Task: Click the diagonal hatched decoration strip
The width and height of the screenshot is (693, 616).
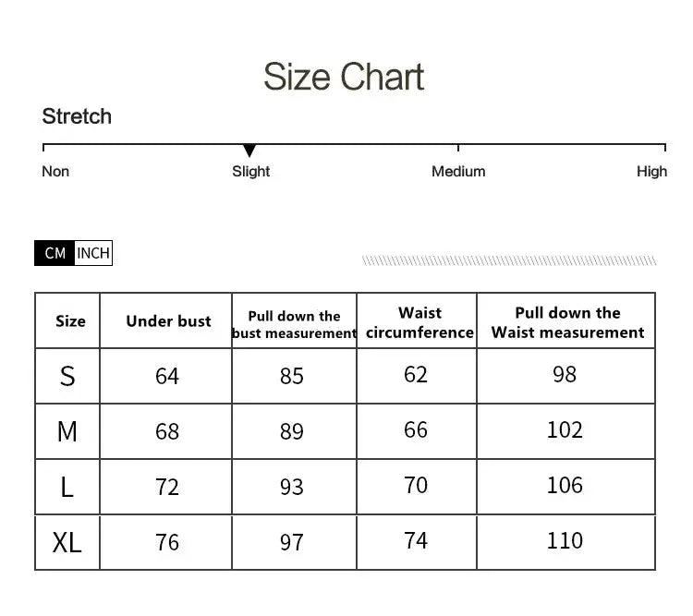Action: pos(509,261)
